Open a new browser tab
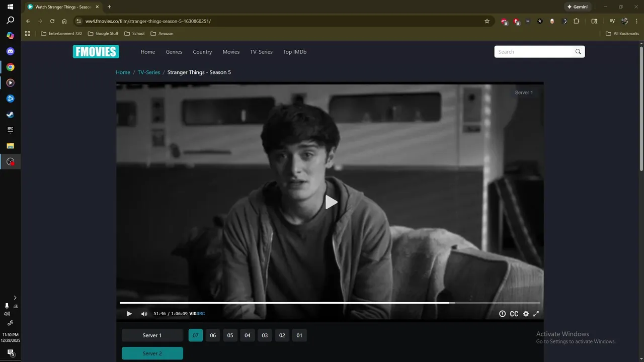 point(109,7)
